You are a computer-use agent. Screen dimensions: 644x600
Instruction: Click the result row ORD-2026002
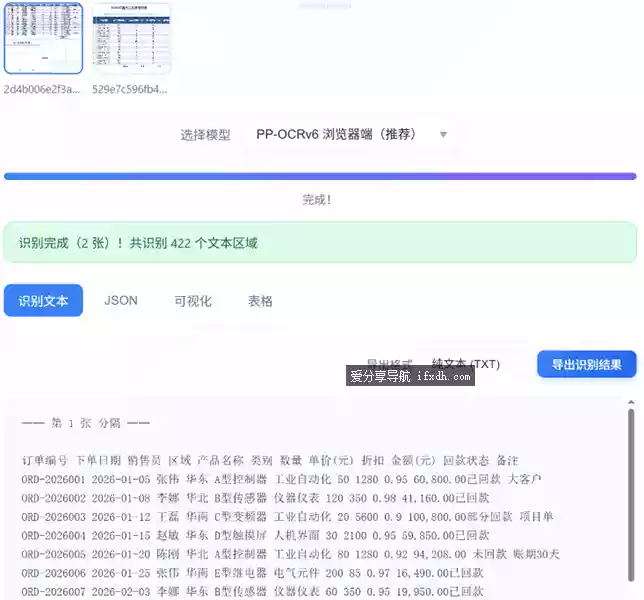(255, 498)
